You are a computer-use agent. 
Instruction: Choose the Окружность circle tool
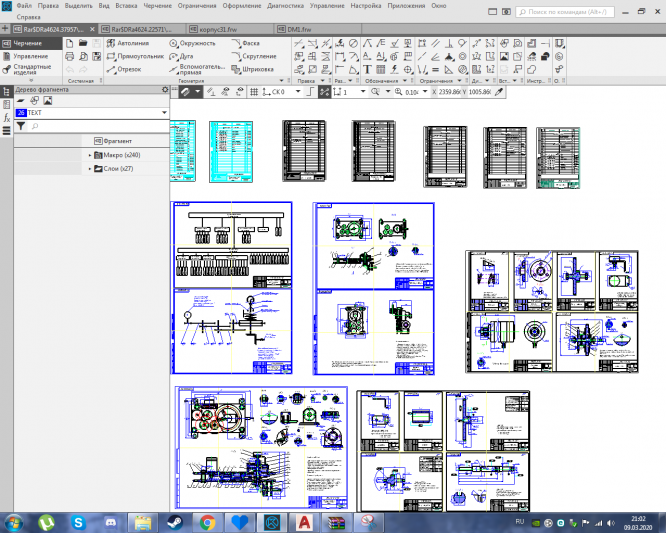click(x=193, y=44)
